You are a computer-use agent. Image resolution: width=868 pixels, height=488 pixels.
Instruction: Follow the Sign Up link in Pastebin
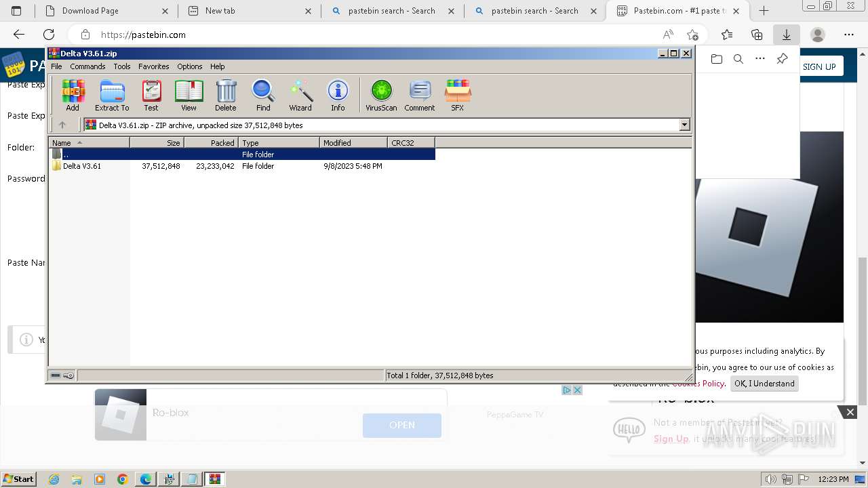coord(671,439)
